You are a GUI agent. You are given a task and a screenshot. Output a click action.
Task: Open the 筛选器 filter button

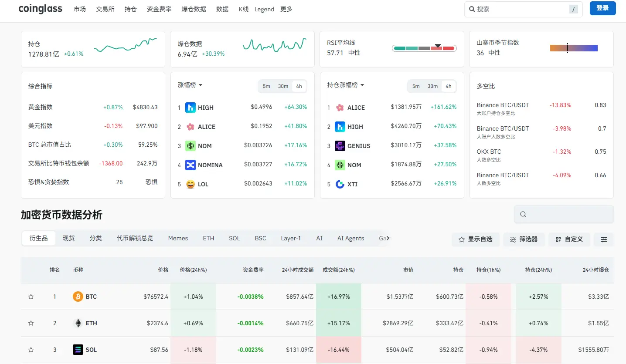pos(524,239)
